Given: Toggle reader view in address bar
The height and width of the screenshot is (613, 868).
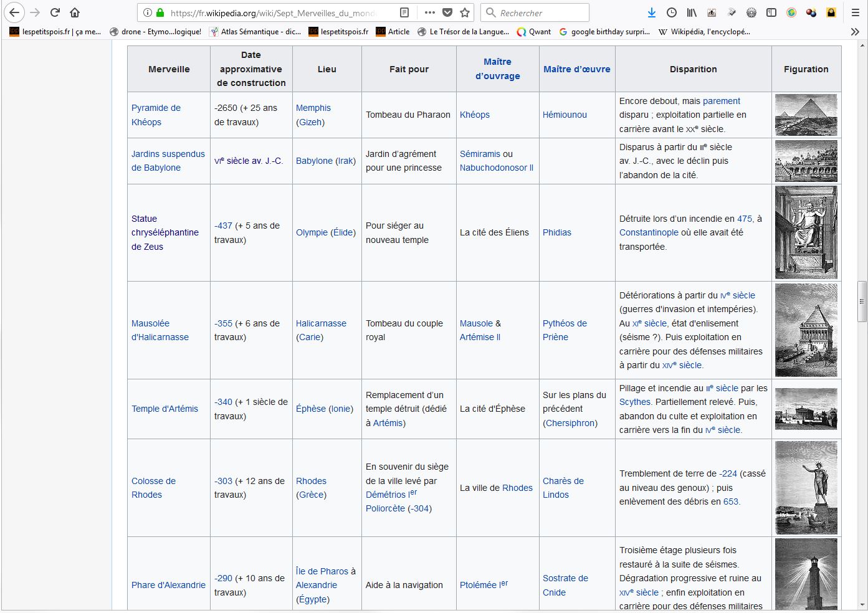Looking at the screenshot, I should click(404, 12).
